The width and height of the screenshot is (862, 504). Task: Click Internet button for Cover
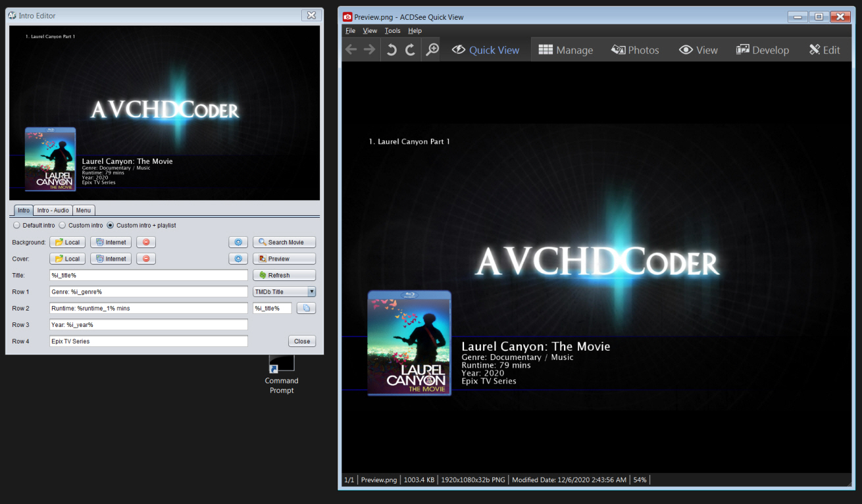point(111,259)
